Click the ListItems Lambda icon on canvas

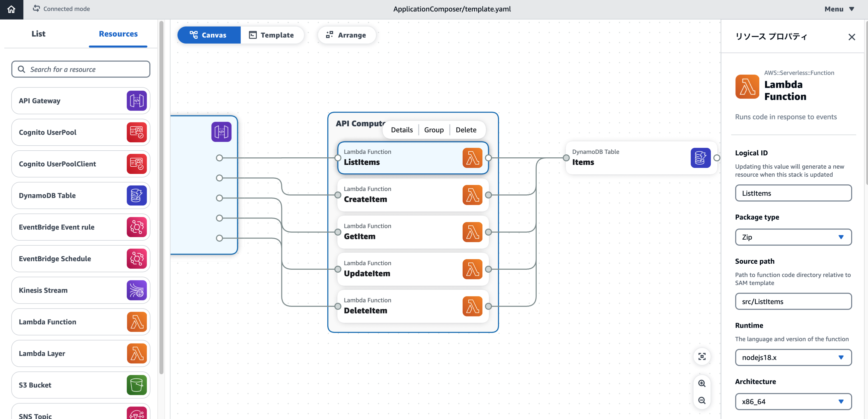(472, 158)
